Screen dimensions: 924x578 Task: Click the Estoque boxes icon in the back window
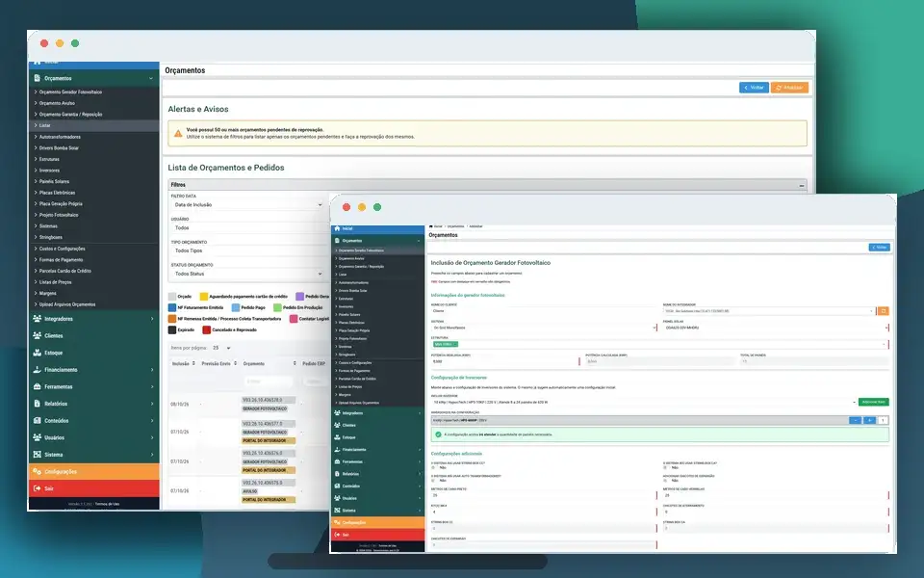(x=38, y=353)
